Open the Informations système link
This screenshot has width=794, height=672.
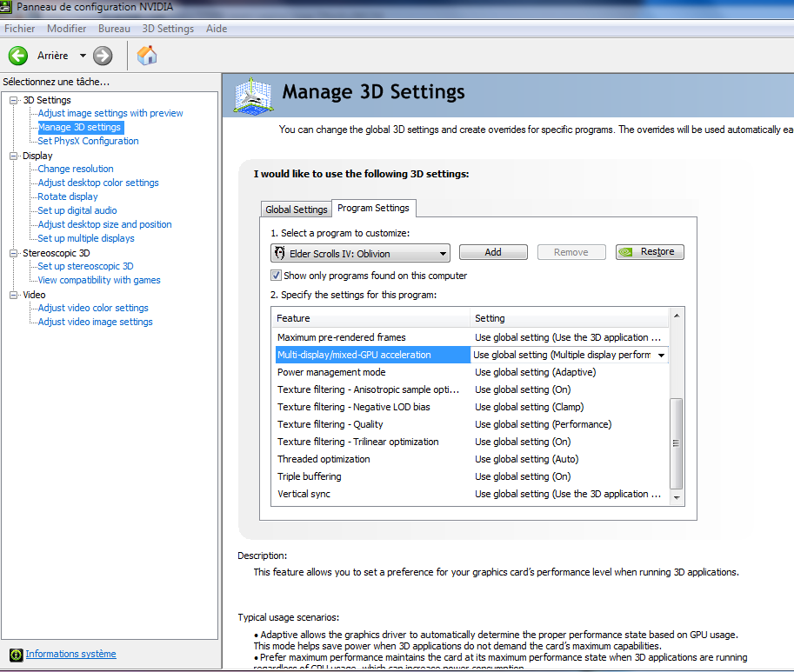click(x=70, y=655)
